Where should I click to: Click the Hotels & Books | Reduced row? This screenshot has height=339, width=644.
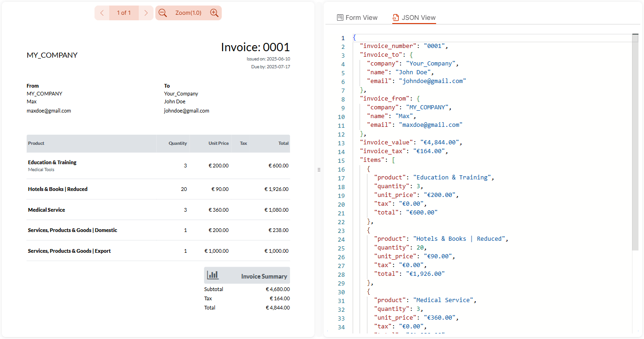[158, 189]
